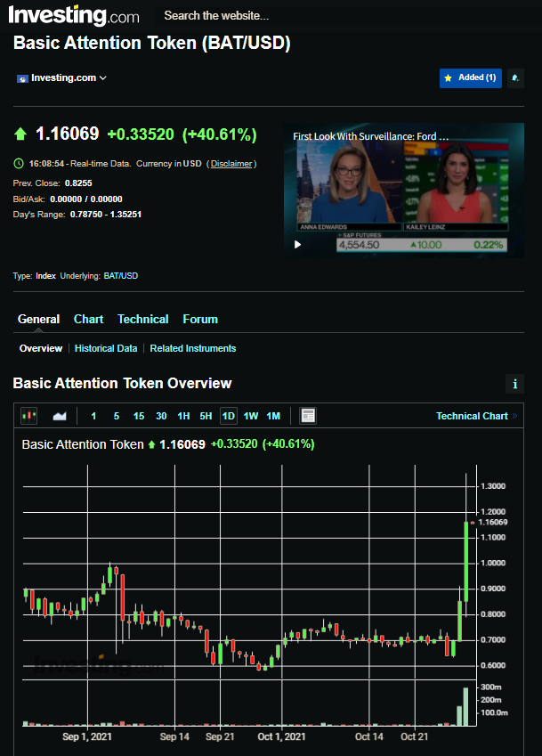This screenshot has width=542, height=756.
Task: Open the Investing.com source dropdown
Action: click(x=61, y=78)
